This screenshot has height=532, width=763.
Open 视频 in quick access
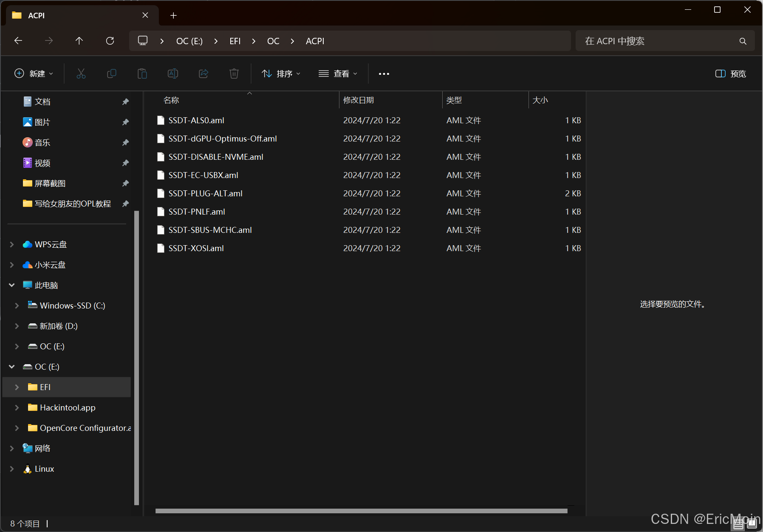click(42, 163)
